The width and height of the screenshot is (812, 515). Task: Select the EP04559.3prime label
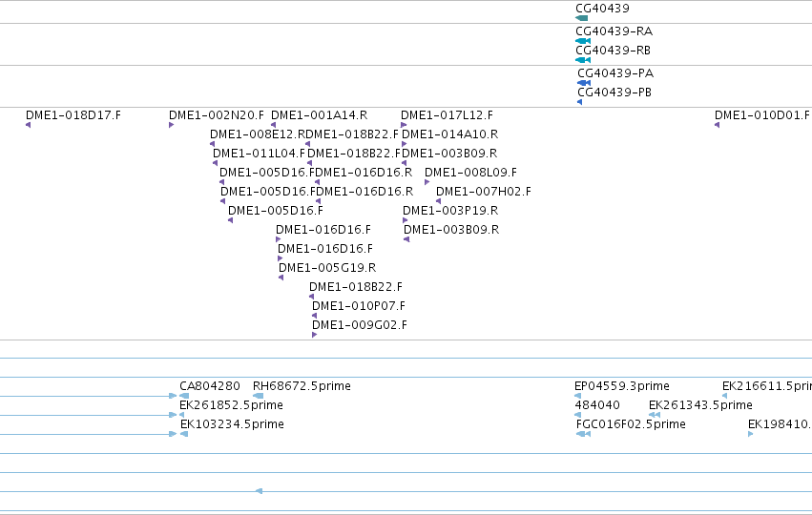click(622, 386)
